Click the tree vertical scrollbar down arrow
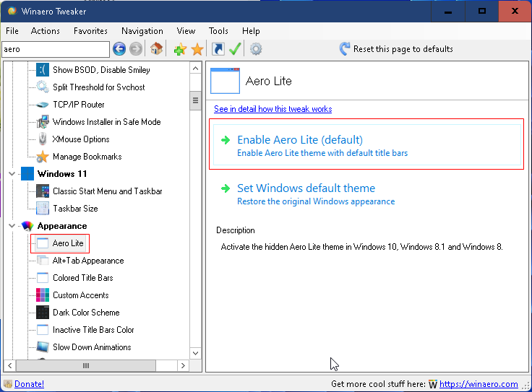This screenshot has height=392, width=532. [195, 353]
